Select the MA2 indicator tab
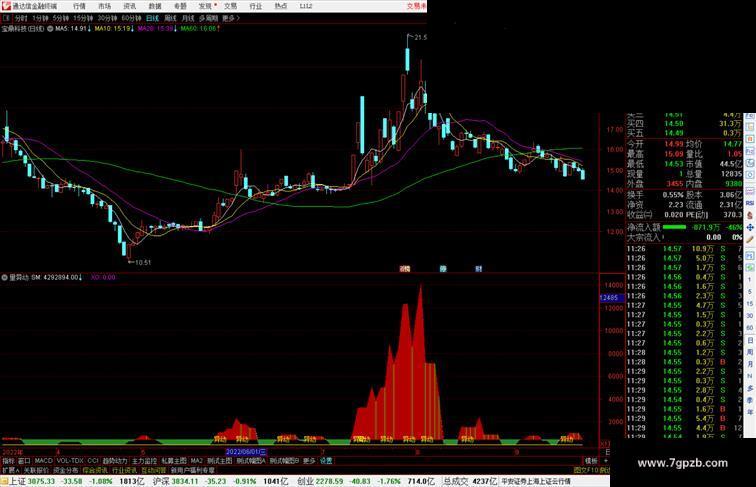The width and height of the screenshot is (756, 487). (x=196, y=461)
